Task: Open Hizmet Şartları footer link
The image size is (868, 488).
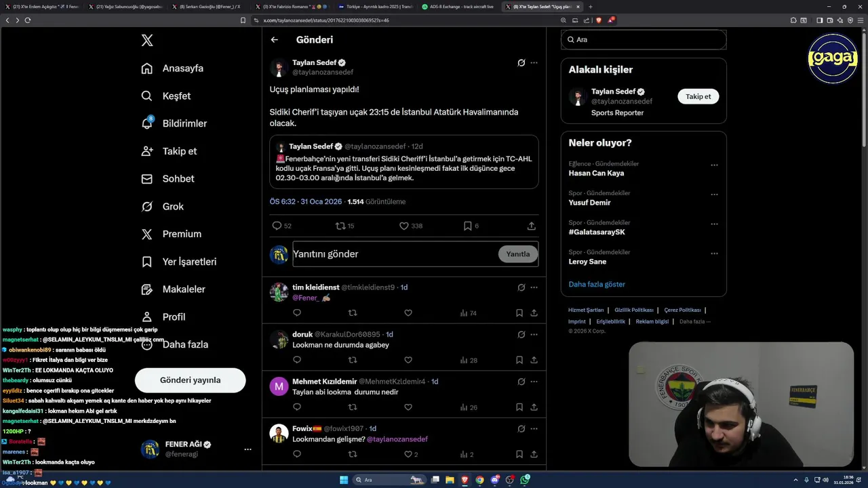Action: (586, 310)
